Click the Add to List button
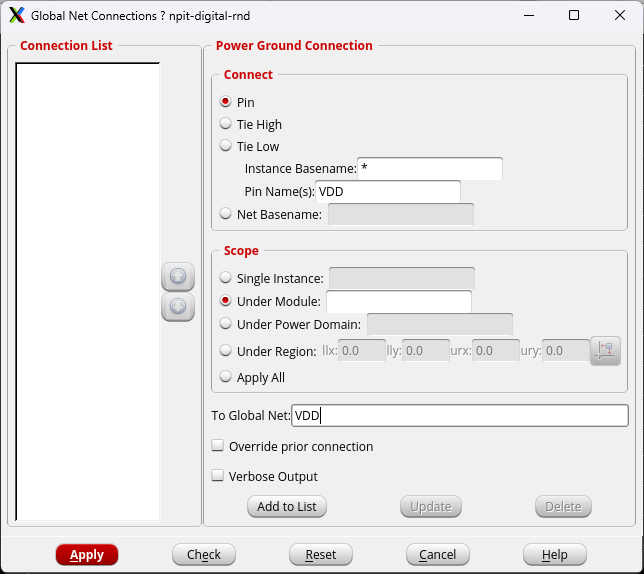This screenshot has width=644, height=574. (x=287, y=506)
